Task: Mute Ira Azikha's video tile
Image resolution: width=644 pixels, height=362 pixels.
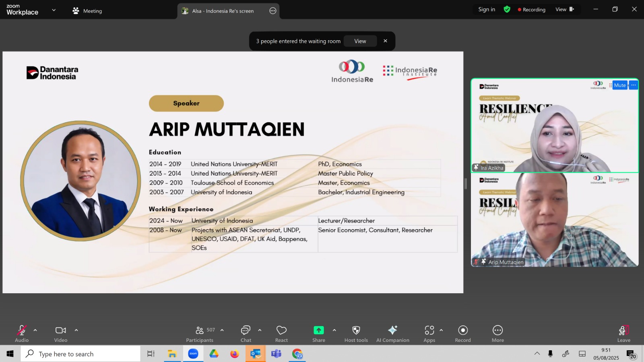Action: [620, 85]
